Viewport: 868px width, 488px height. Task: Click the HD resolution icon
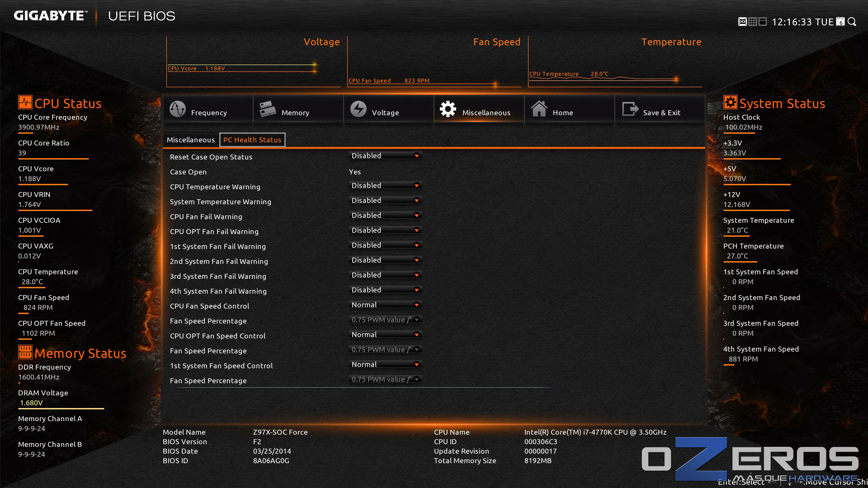click(742, 22)
